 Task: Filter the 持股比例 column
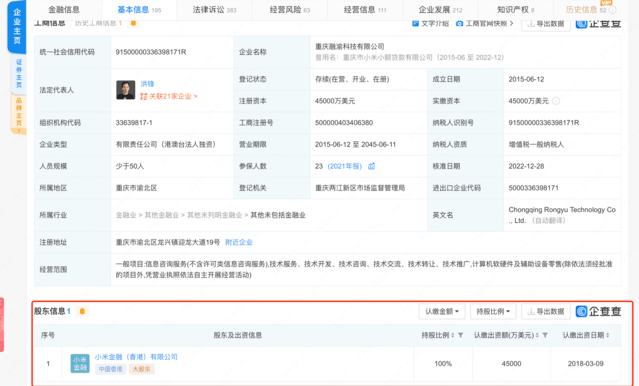point(461,335)
